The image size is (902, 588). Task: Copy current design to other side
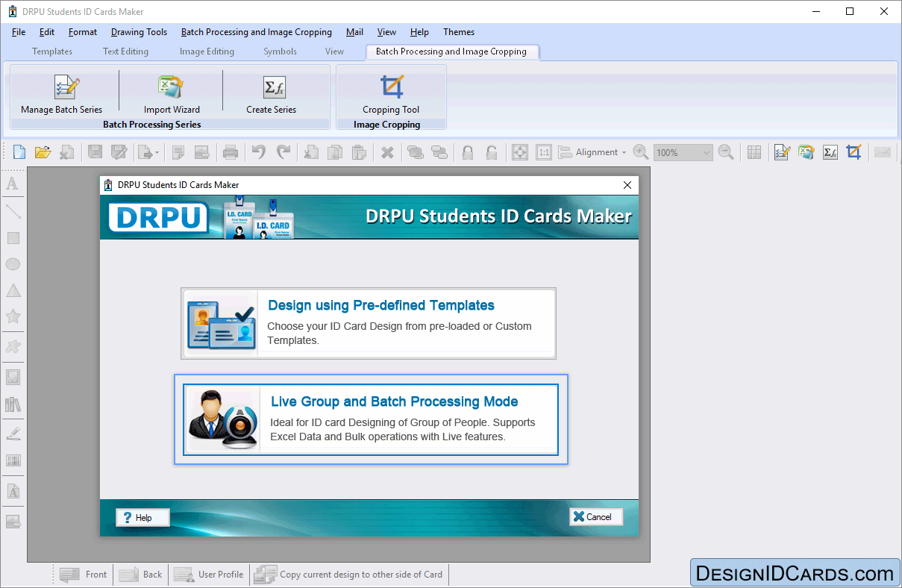coord(349,575)
